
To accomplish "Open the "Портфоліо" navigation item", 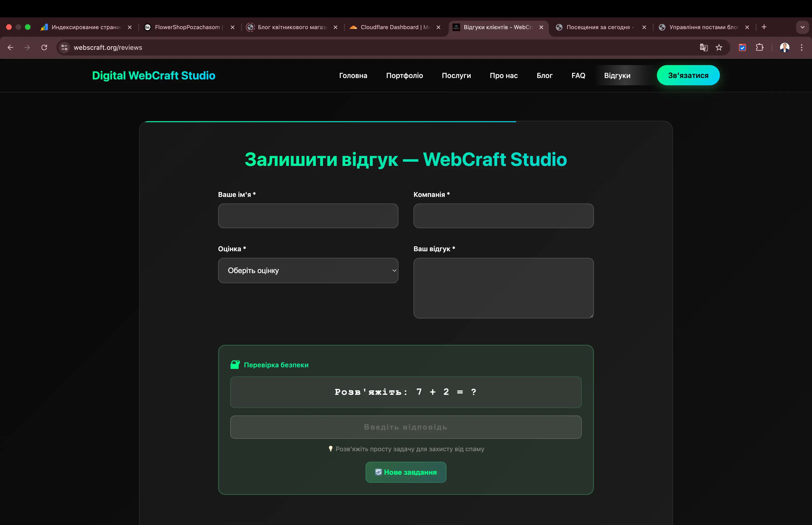I will click(404, 75).
